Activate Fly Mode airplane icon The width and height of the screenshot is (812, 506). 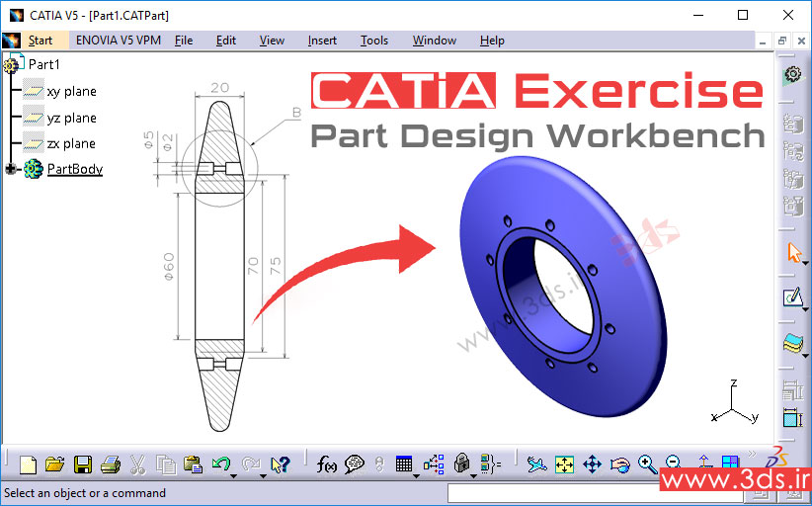pos(537,464)
